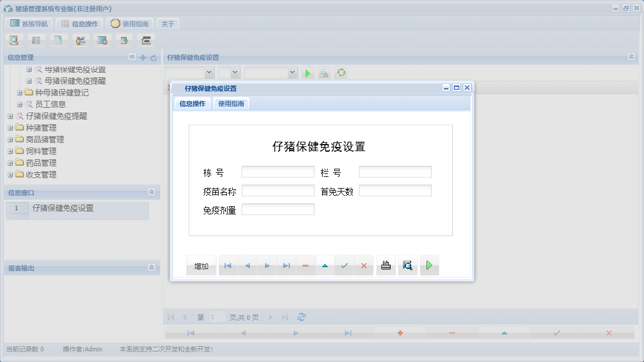Open the employee management icon on the toolbar
Screen dimensions: 644x362
80,40
